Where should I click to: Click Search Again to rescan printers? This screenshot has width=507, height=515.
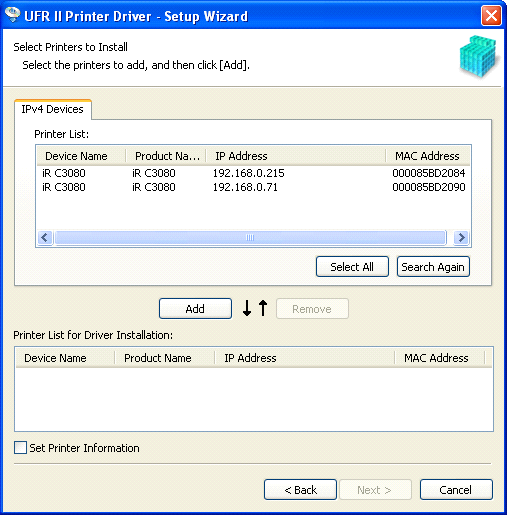pyautogui.click(x=433, y=267)
